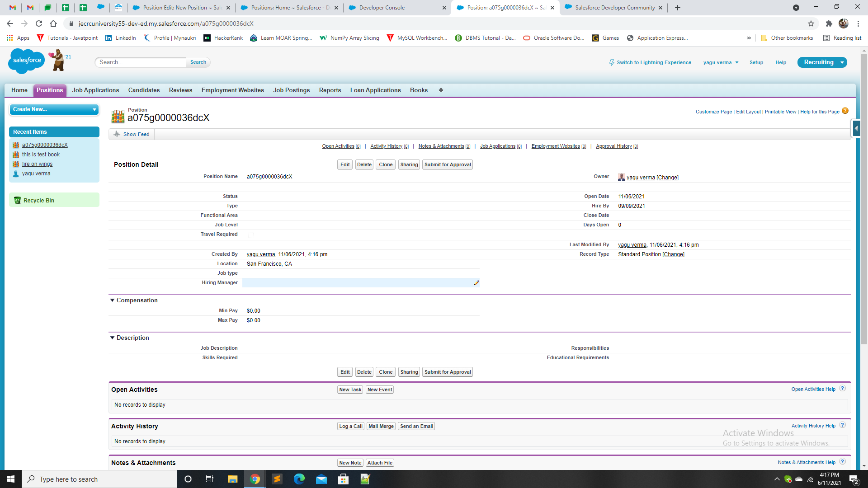Image resolution: width=868 pixels, height=488 pixels.
Task: Toggle the Travel Required checkbox
Action: click(251, 235)
